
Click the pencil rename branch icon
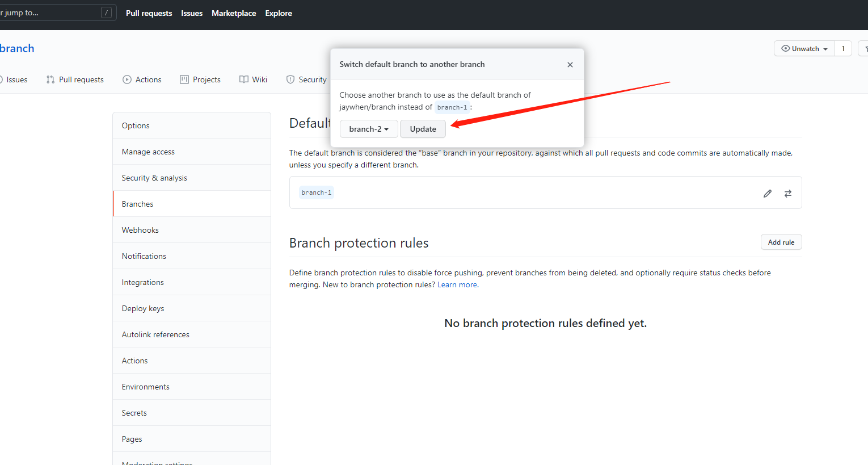(x=768, y=194)
